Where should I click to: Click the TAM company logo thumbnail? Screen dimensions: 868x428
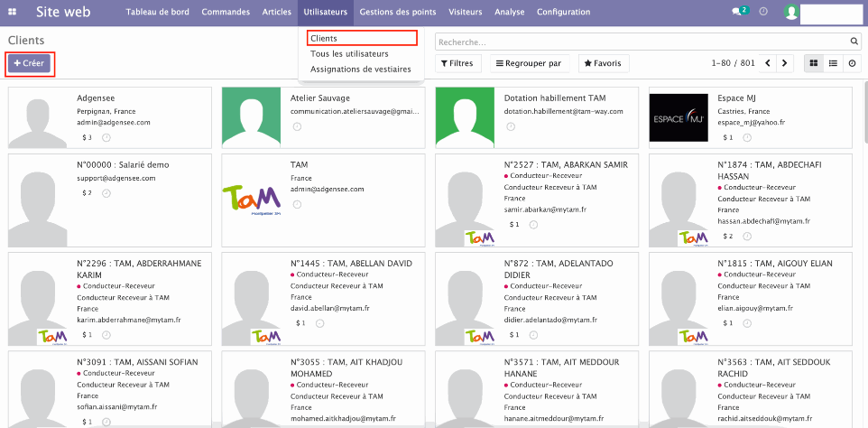pyautogui.click(x=251, y=200)
